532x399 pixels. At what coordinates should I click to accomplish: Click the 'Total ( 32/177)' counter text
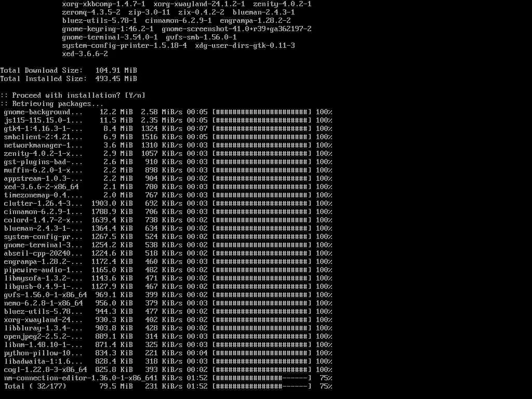(x=35, y=386)
